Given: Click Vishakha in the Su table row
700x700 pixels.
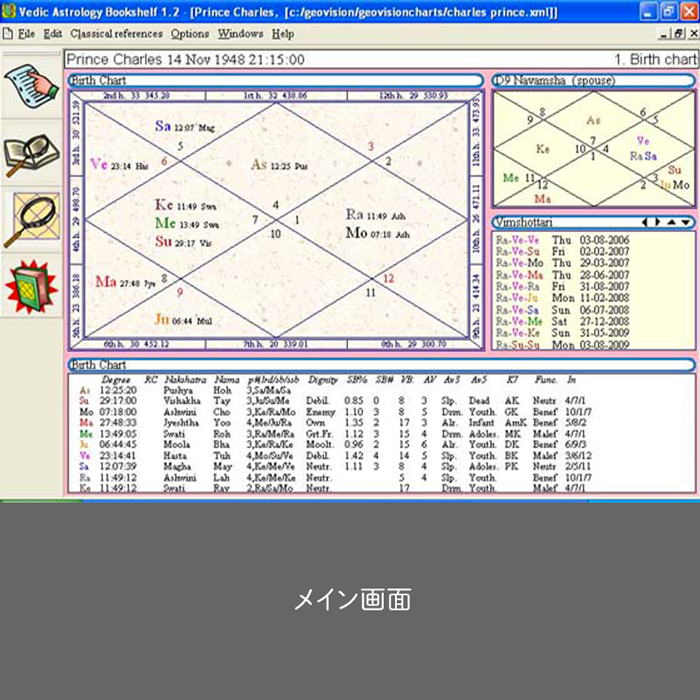Looking at the screenshot, I should pos(182,401).
